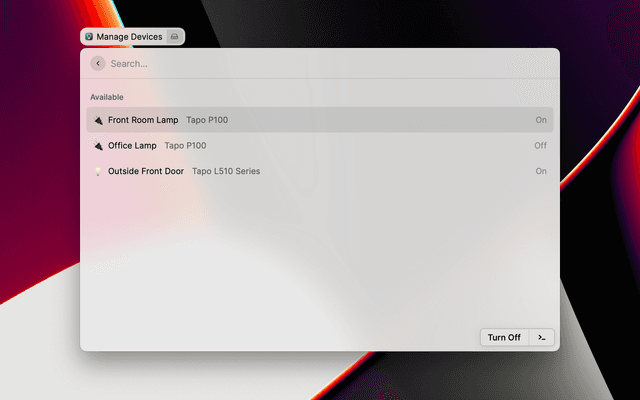This screenshot has height=400, width=640.
Task: Click the Outside Front Door On status
Action: click(x=541, y=172)
